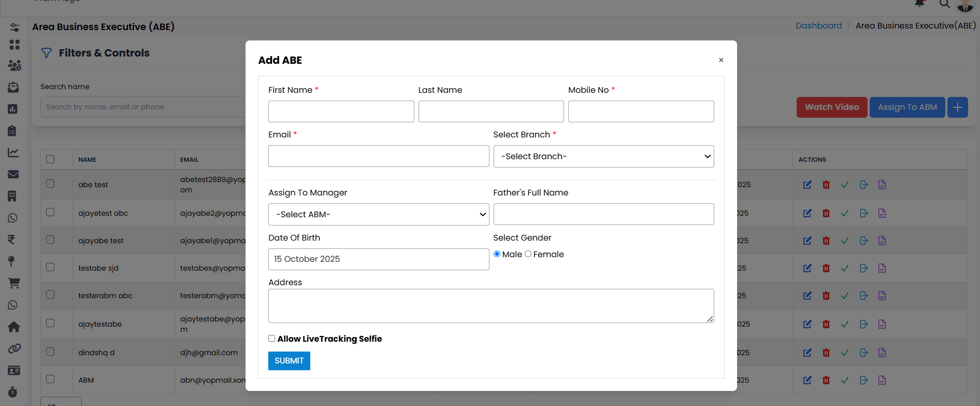Click the green checkmark icon for testabe sjd
The height and width of the screenshot is (406, 980).
(x=844, y=268)
